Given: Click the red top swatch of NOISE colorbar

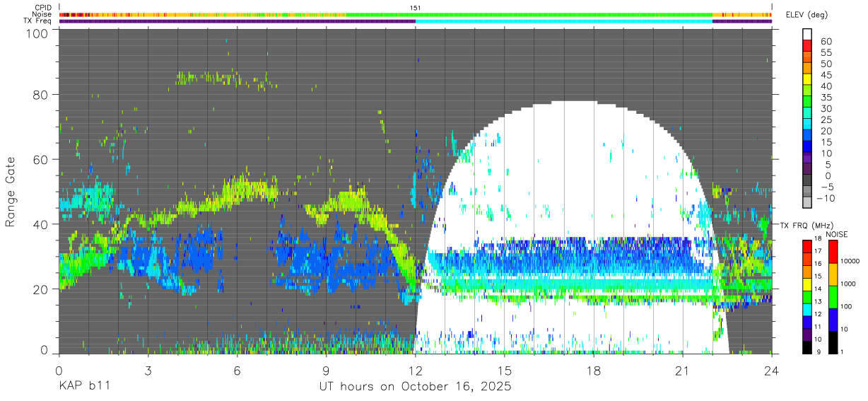Looking at the screenshot, I should click(x=832, y=252).
